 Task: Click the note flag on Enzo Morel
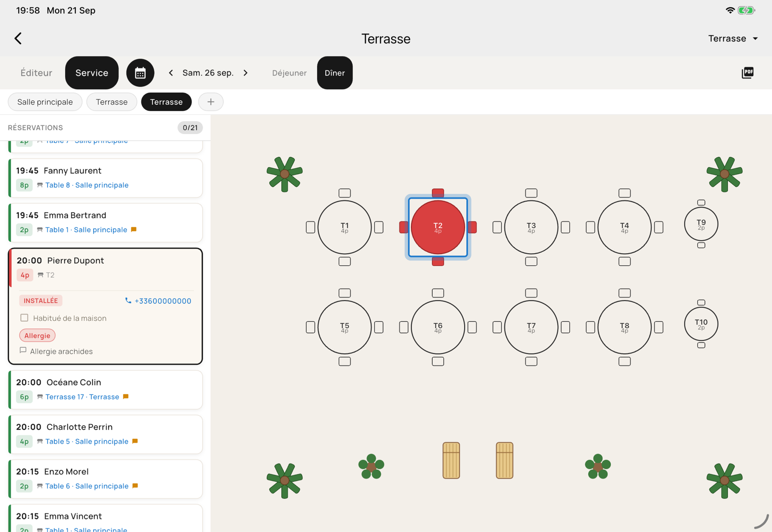click(x=135, y=486)
